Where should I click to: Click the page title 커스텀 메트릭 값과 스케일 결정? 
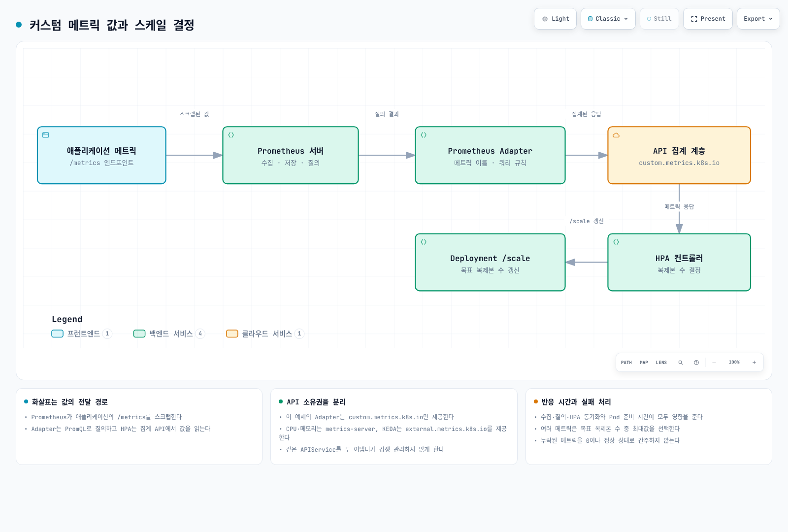point(112,25)
